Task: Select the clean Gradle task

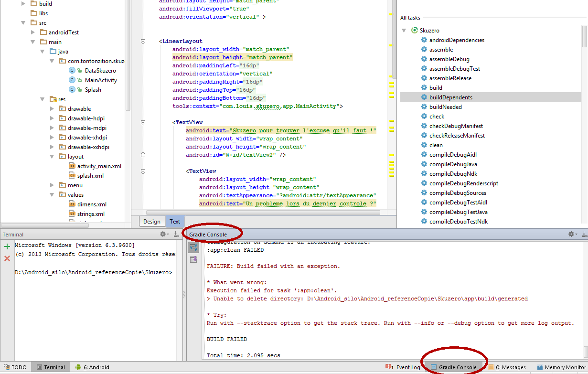Action: (436, 145)
